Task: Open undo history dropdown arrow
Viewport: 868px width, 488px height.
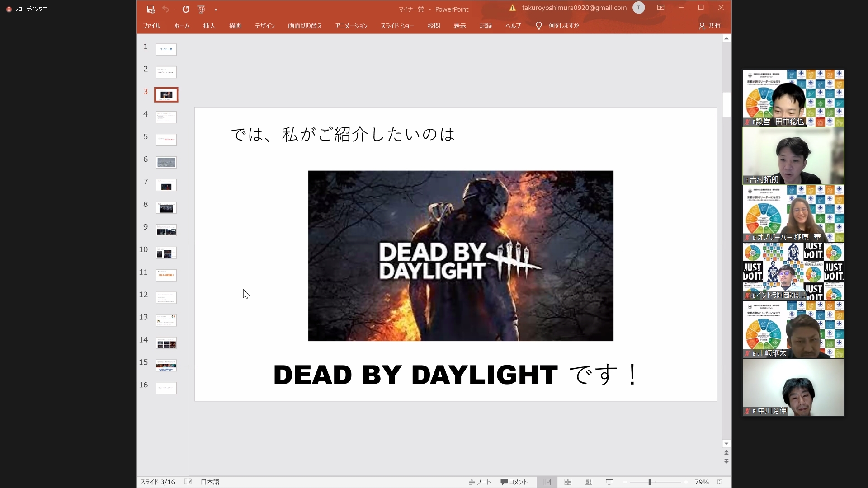Action: [175, 9]
